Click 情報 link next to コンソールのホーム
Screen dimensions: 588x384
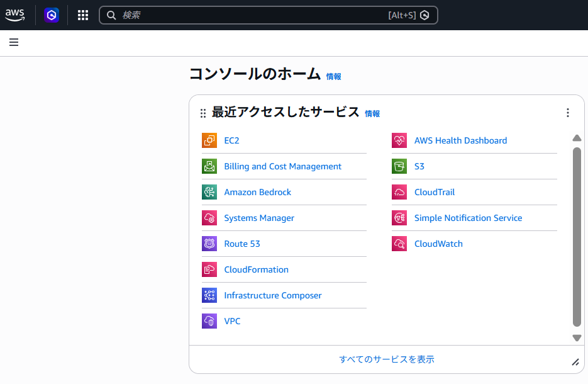click(333, 76)
